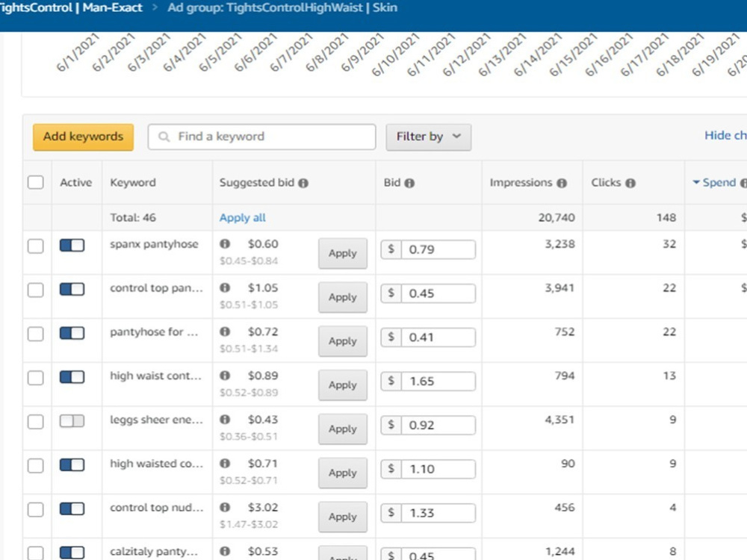Edit the 0.79 bid field for spanx pantyhose
Viewport: 747px width, 560px height.
tap(438, 249)
